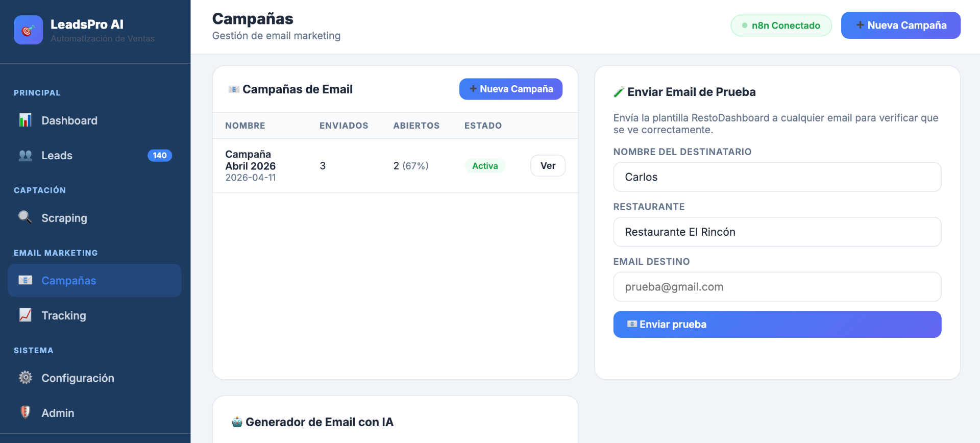View the Campaña Abril 2026 via Ver

548,166
